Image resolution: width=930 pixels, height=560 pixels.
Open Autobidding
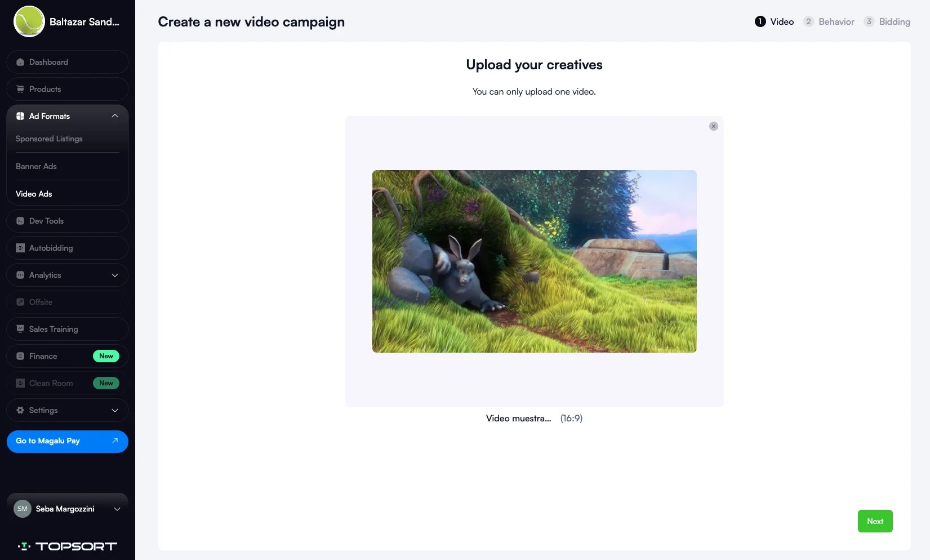point(68,248)
